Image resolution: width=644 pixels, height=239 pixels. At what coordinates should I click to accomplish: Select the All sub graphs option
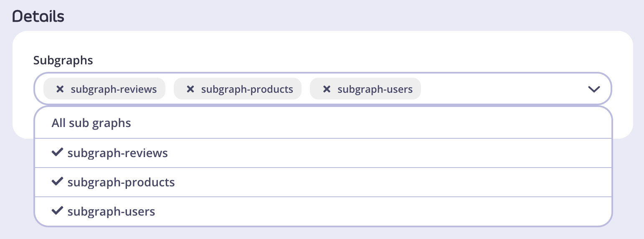91,123
